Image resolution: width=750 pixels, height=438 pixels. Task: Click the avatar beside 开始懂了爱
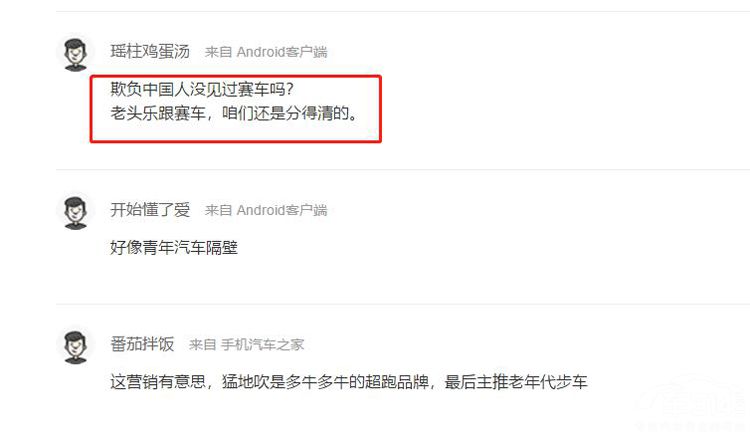76,212
